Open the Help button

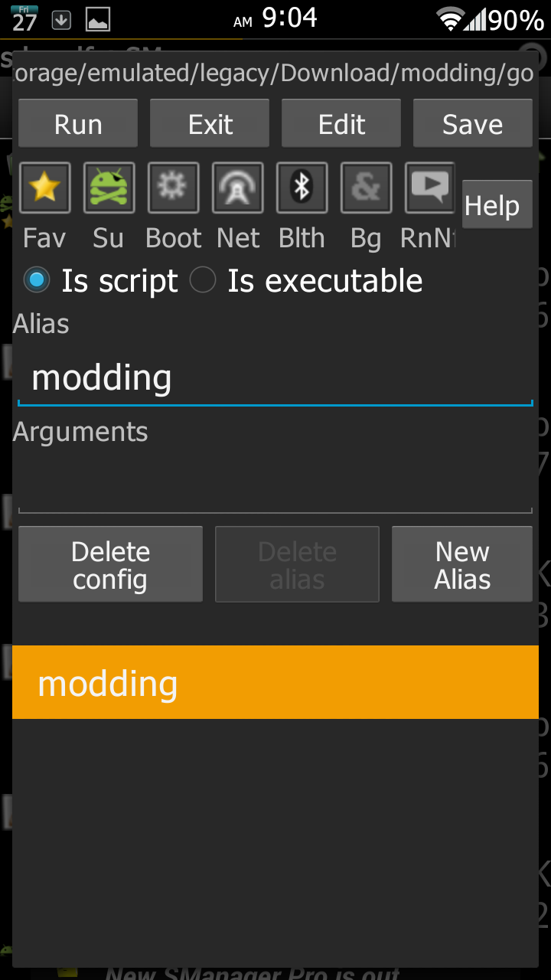coord(497,205)
